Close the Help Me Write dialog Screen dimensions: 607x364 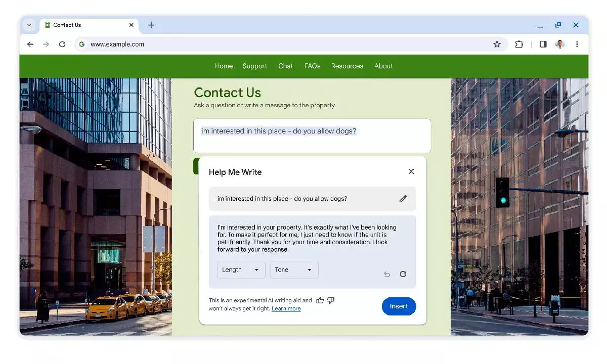point(411,171)
